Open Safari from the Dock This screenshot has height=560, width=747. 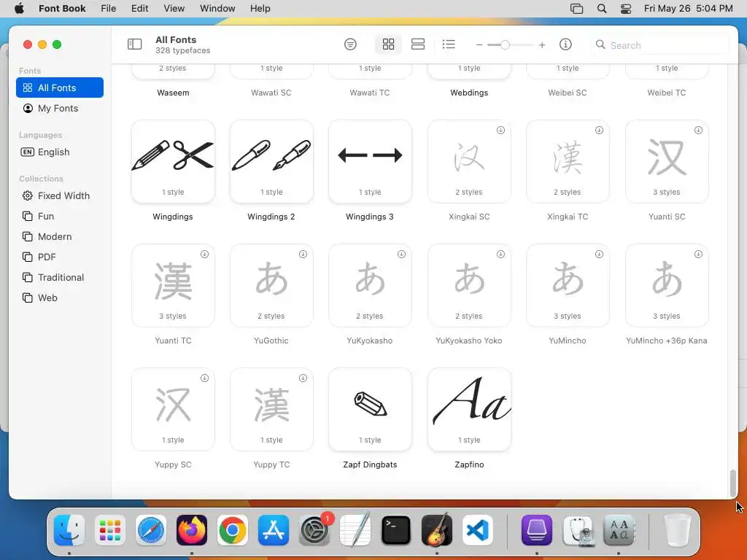151,530
